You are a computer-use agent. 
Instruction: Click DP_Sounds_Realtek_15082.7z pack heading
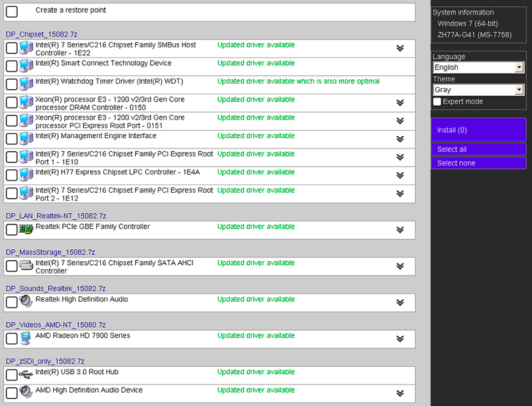pos(55,289)
